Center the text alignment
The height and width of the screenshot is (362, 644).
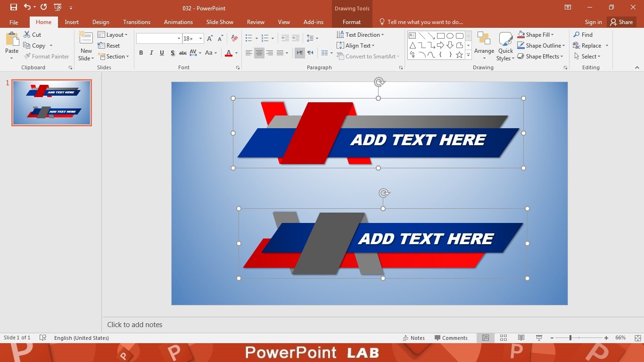point(259,53)
